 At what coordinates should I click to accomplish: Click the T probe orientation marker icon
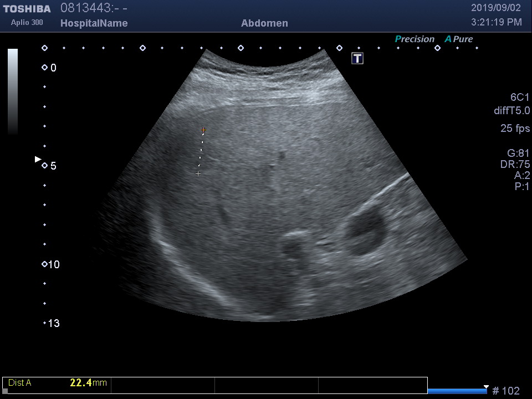pos(357,58)
